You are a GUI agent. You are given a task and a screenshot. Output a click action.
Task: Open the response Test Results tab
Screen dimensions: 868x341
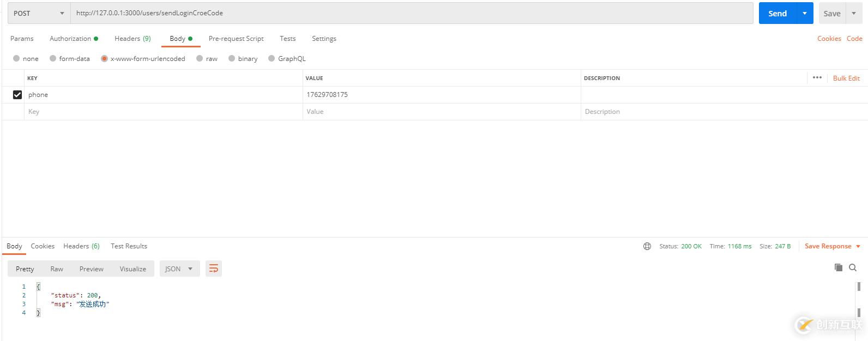[x=129, y=246]
